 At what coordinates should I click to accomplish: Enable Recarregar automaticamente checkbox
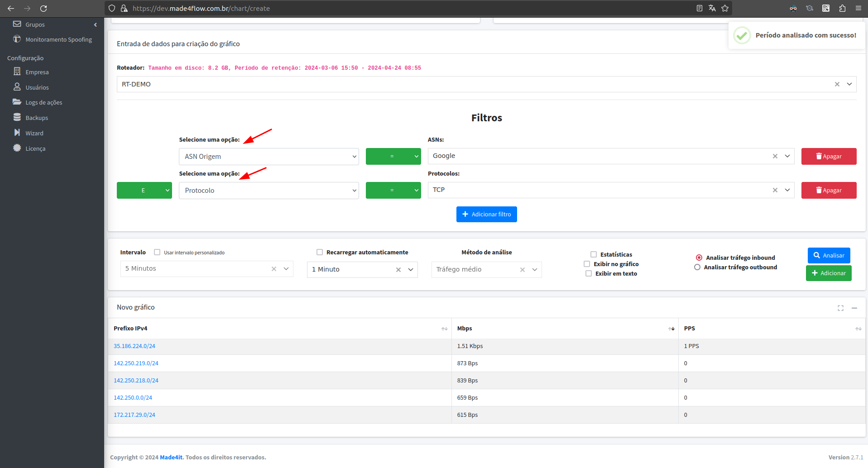point(320,252)
